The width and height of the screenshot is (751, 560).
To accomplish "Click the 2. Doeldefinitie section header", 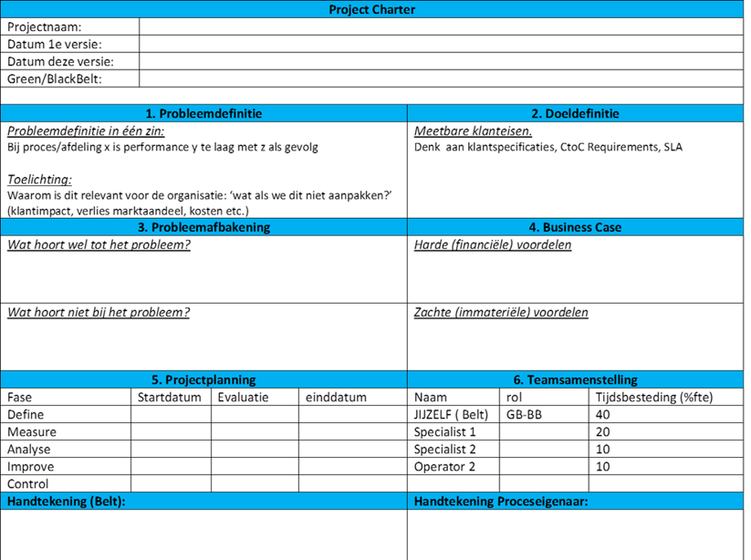I will 575,113.
